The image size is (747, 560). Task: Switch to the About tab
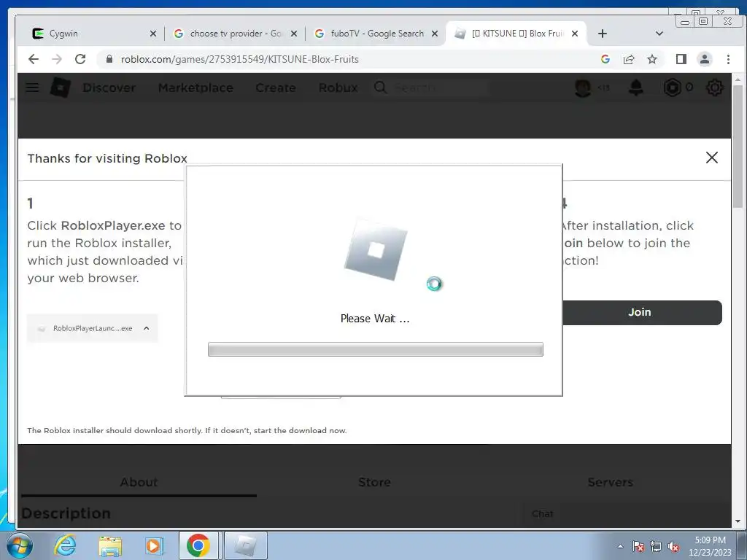(139, 482)
